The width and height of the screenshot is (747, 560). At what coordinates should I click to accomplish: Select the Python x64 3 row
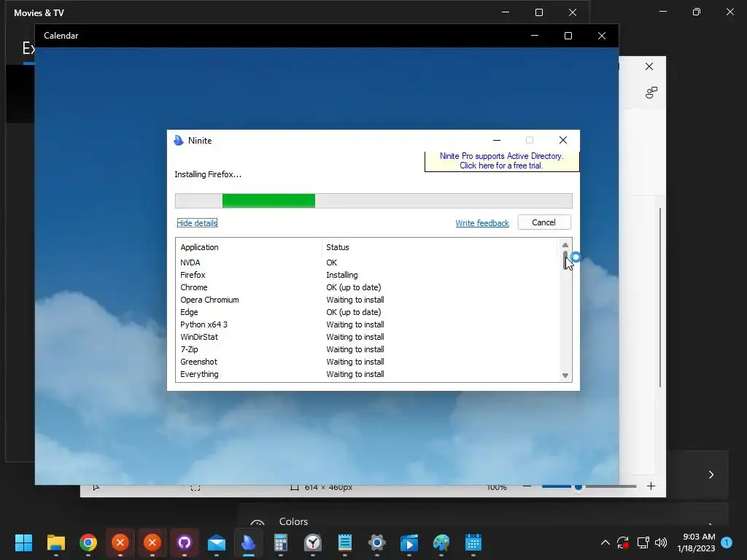click(367, 324)
